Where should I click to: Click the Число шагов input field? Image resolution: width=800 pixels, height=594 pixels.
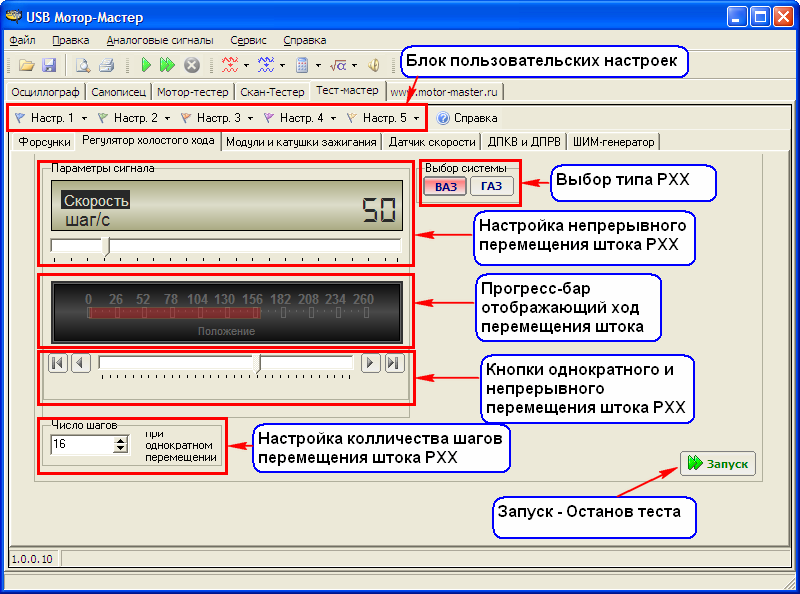(x=82, y=444)
